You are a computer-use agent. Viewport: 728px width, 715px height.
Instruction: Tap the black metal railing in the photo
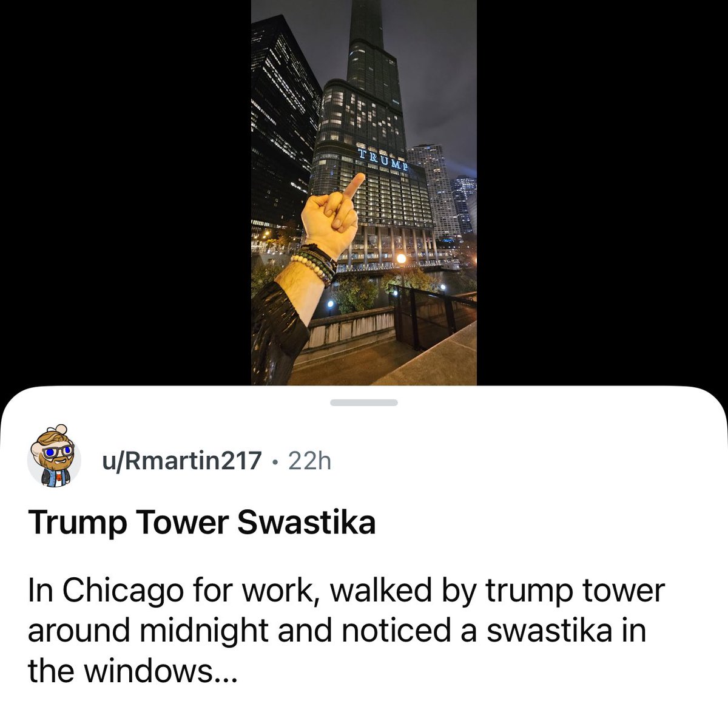432,314
